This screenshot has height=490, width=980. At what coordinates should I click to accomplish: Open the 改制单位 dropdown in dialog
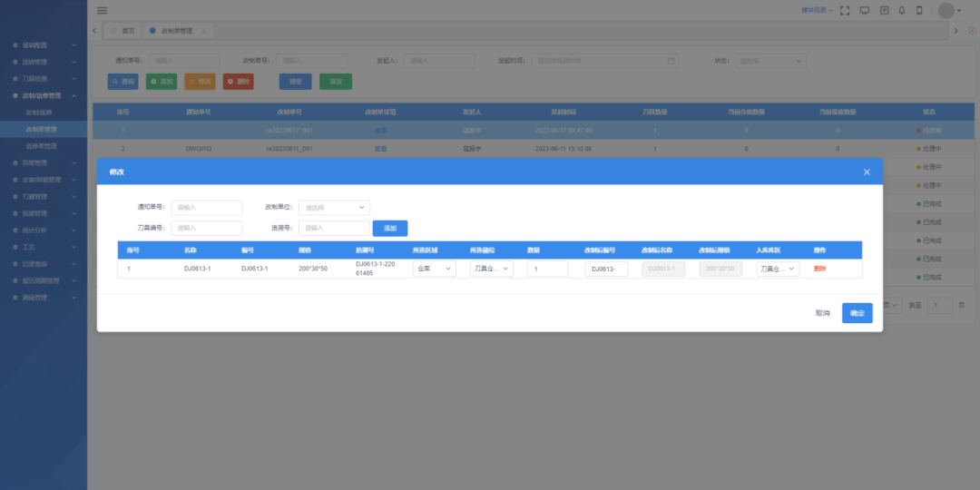[x=334, y=207]
